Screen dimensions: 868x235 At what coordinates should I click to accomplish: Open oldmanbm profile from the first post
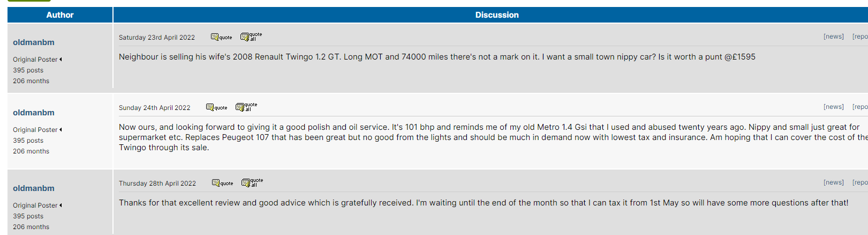tap(34, 42)
